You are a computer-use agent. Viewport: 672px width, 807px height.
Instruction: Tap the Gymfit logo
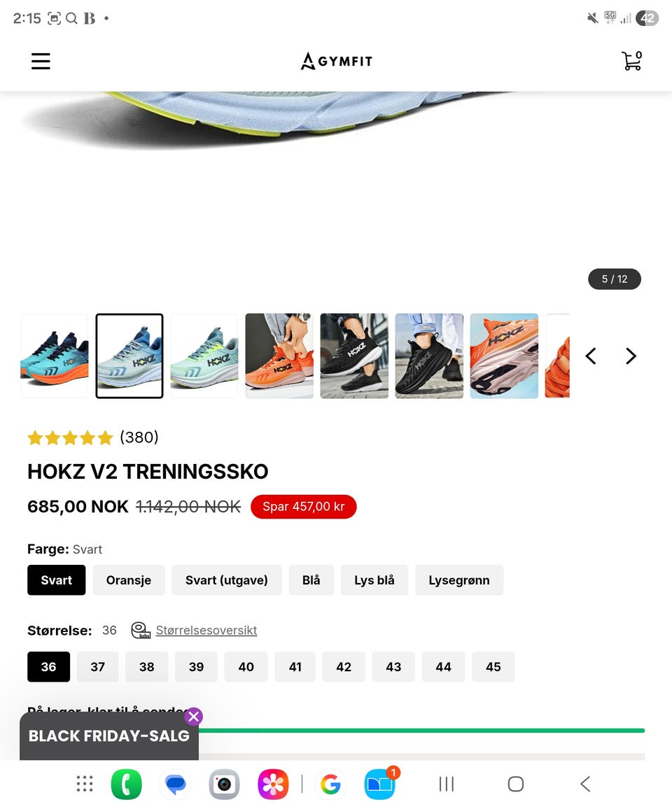[x=336, y=62]
